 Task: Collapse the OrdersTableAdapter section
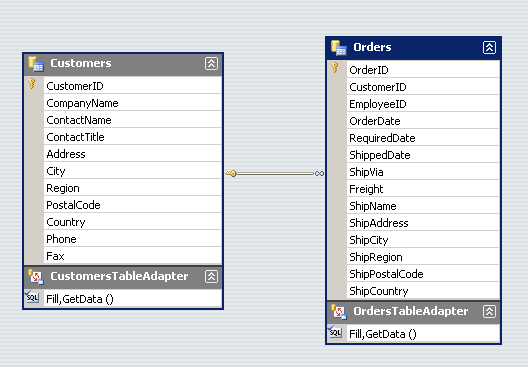coord(489,311)
